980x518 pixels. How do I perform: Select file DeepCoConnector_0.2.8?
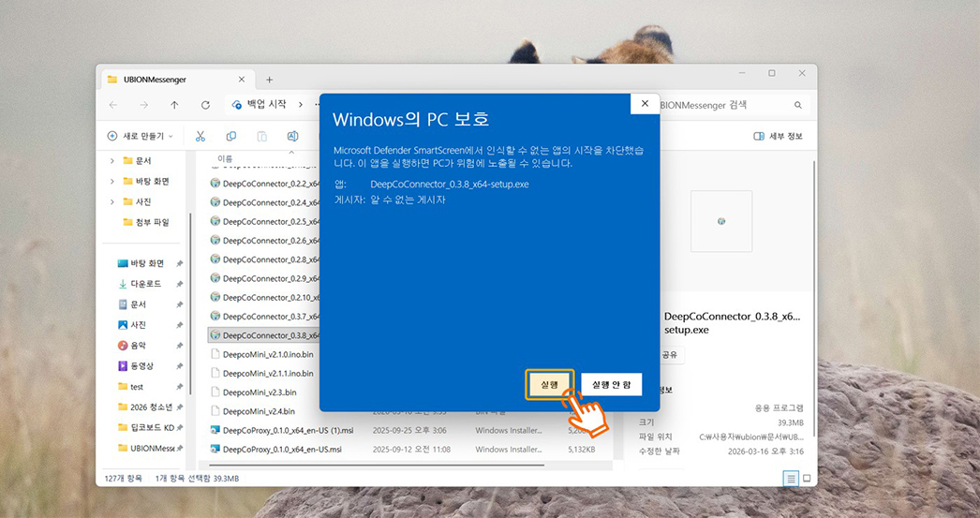pyautogui.click(x=264, y=259)
